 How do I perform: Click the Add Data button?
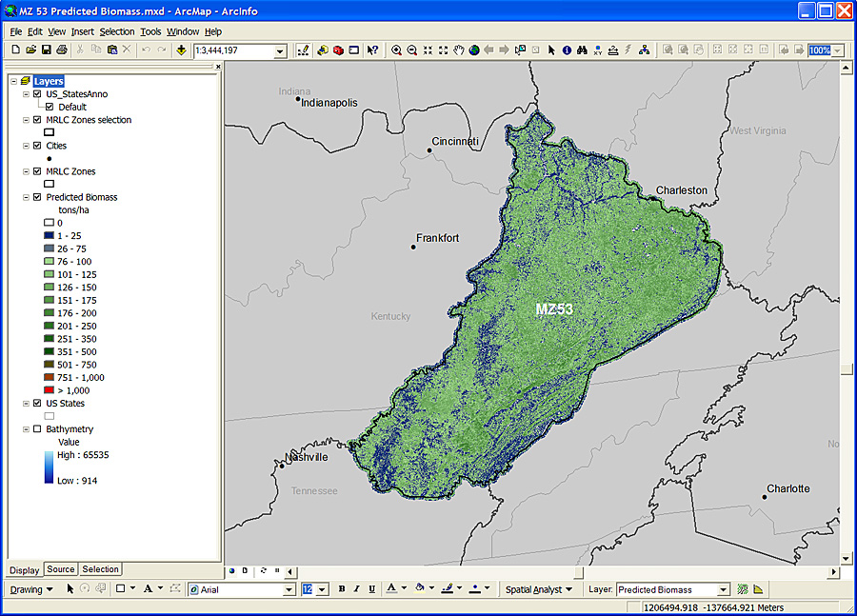(181, 50)
